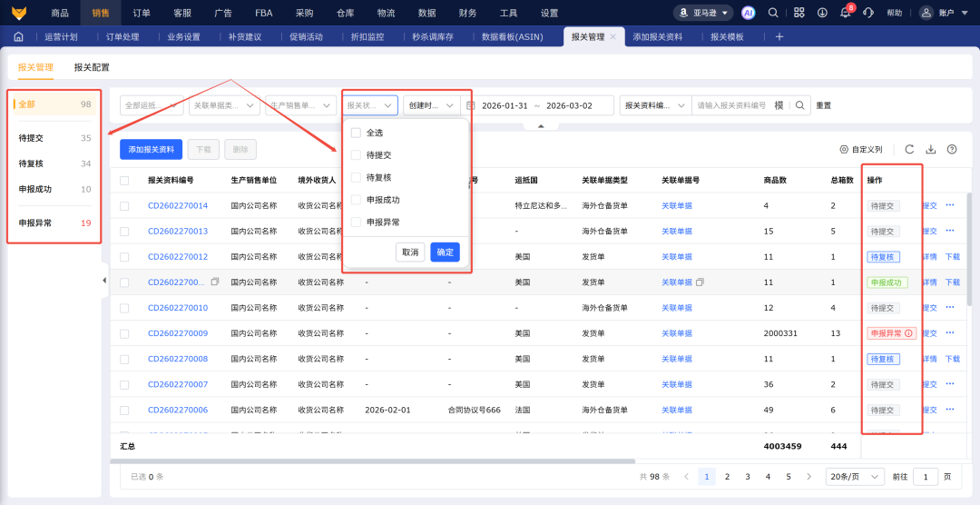
Task: Open the FBA top menu
Action: [x=264, y=13]
